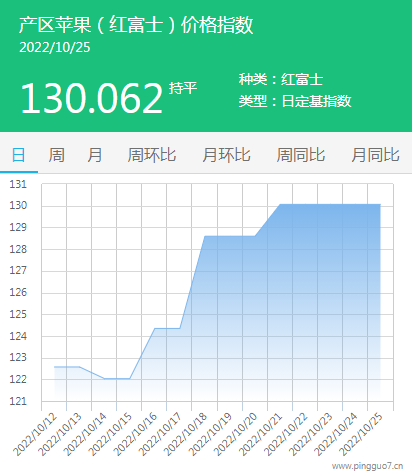Select the 日 daily tab
412x475 pixels.
point(19,155)
